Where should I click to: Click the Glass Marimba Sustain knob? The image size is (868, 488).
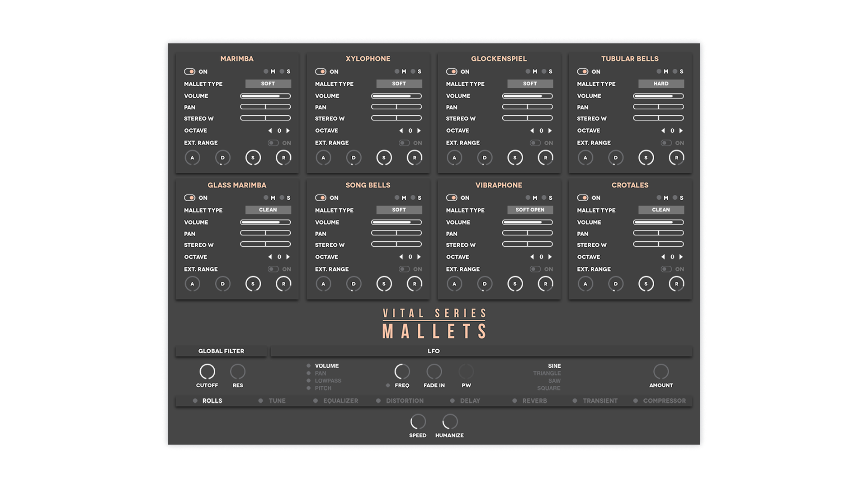point(253,284)
